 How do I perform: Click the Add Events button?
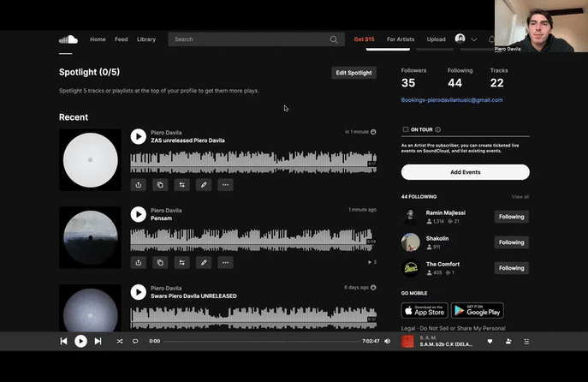[x=466, y=172]
